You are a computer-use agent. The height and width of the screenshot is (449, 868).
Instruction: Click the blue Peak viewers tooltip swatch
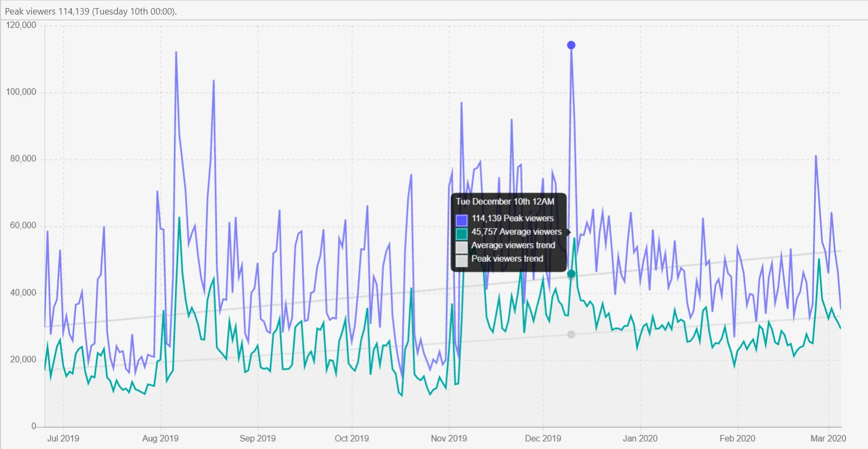tap(461, 220)
